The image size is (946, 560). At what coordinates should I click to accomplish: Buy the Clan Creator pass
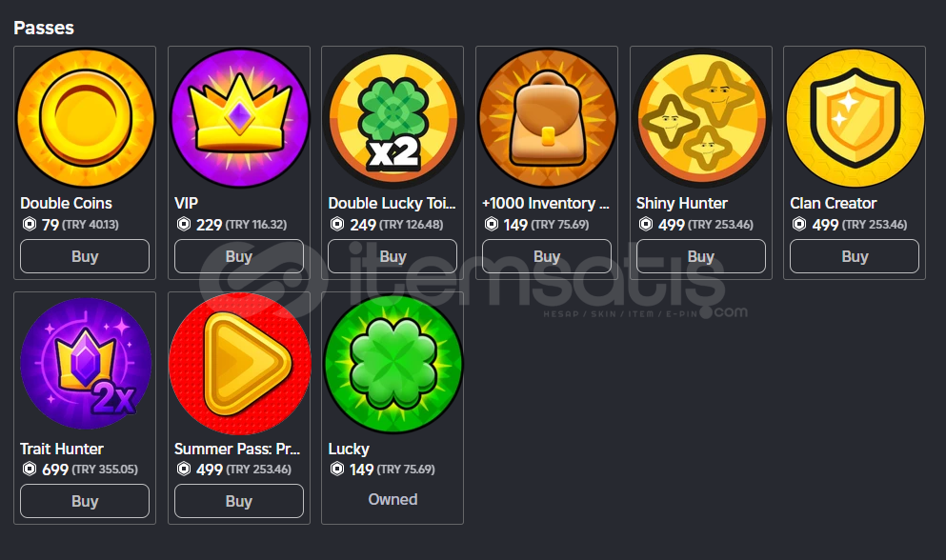tap(855, 256)
